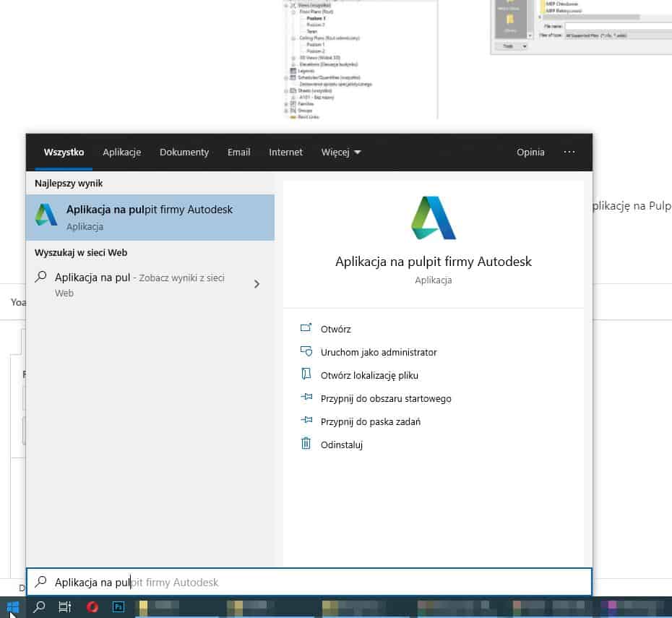Click the search input field at the bottom
672x618 pixels.
[x=217, y=582]
